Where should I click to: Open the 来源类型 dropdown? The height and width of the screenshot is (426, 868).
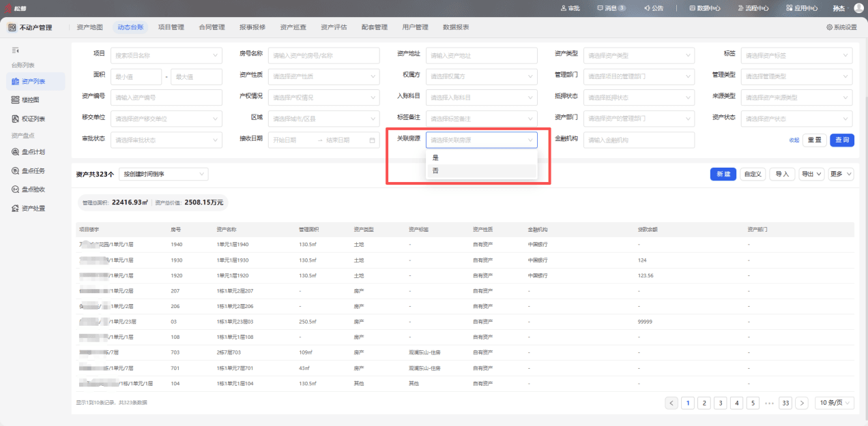(x=798, y=97)
